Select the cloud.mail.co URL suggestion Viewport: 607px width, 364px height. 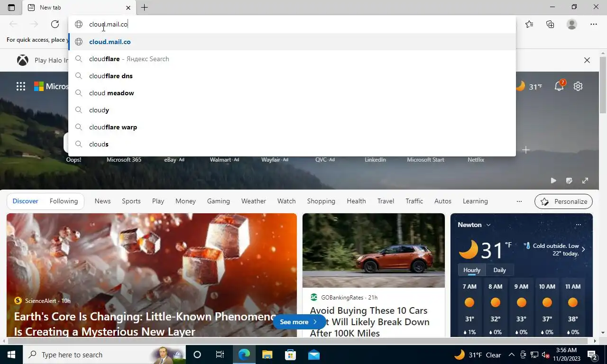tap(292, 42)
